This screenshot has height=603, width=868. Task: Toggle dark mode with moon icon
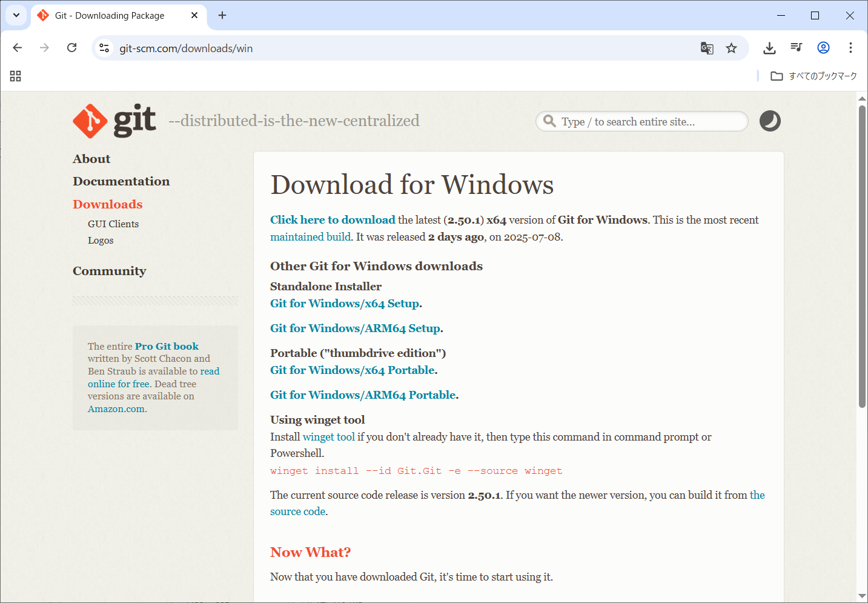click(x=769, y=121)
